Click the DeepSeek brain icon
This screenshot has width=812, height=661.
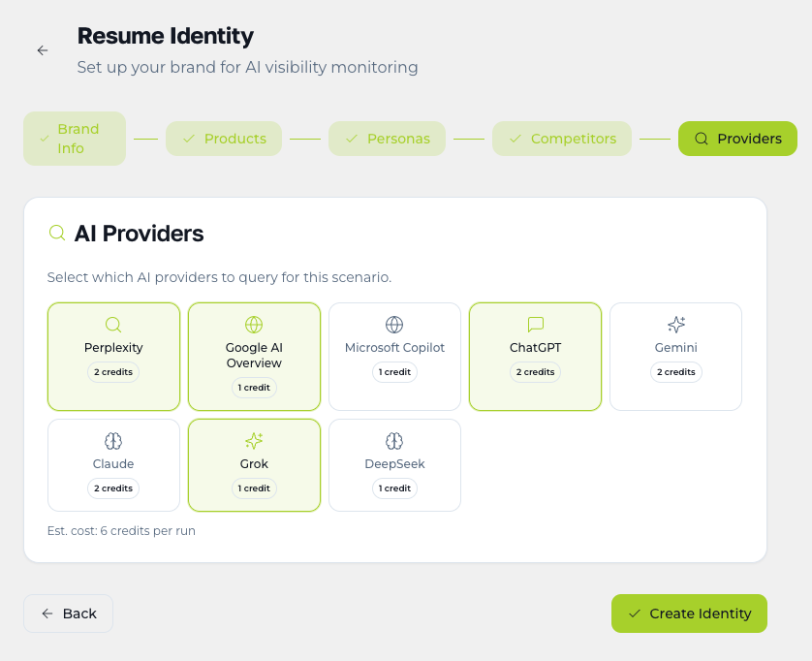click(x=394, y=441)
